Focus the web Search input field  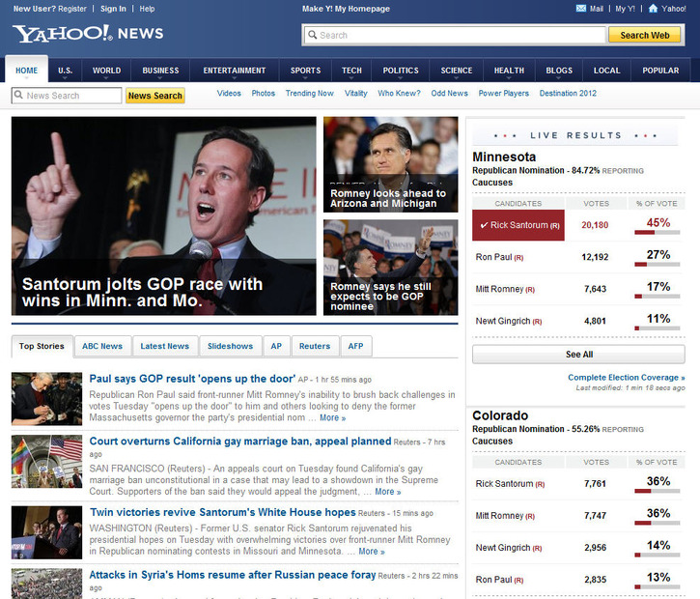click(x=455, y=35)
